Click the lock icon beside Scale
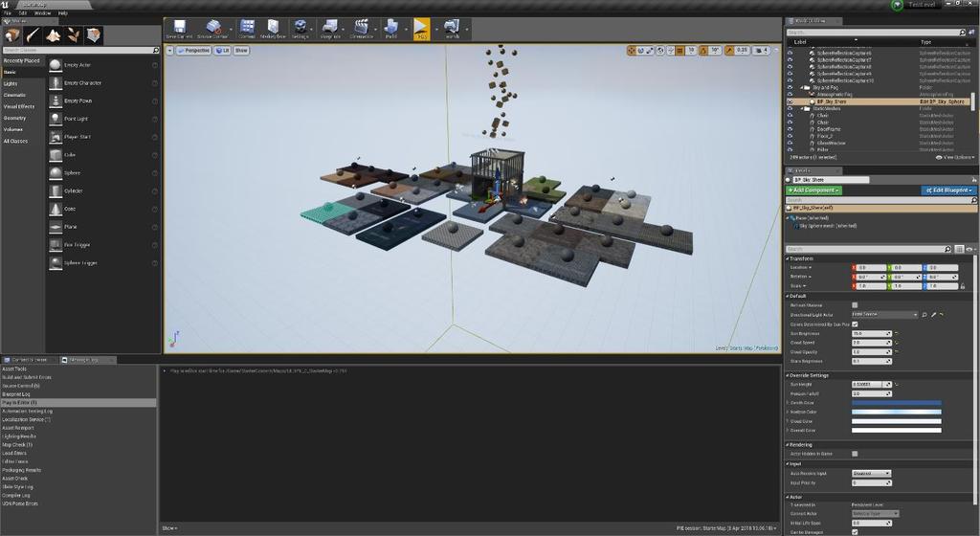This screenshot has width=980, height=536. [963, 286]
